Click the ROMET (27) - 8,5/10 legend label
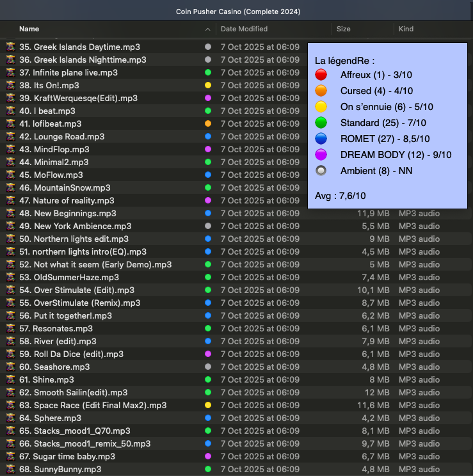 385,139
